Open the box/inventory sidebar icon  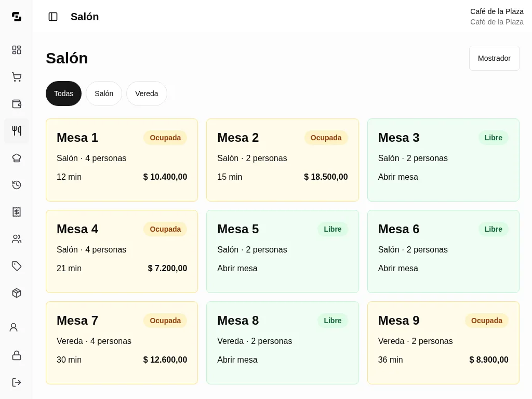[16, 293]
